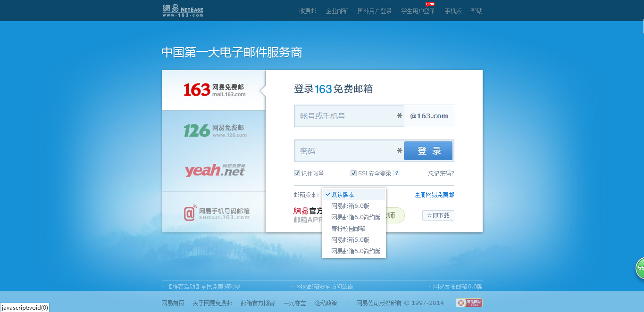Open 网易发布邮箱6.0版 link

coord(458,287)
